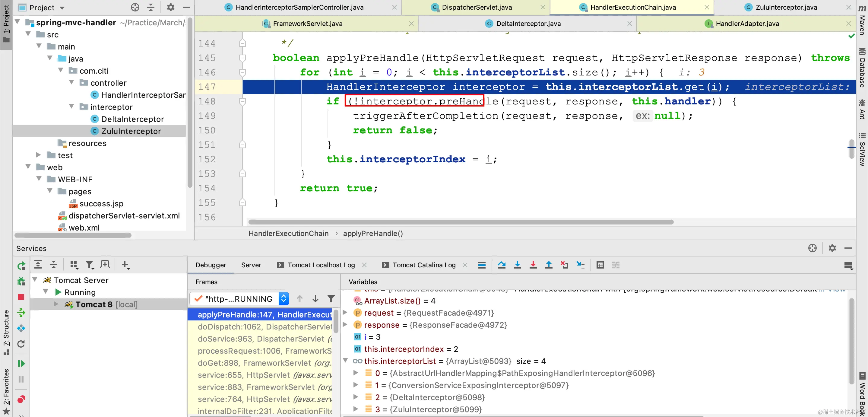This screenshot has width=868, height=417.
Task: Expand the request variable node
Action: point(345,313)
